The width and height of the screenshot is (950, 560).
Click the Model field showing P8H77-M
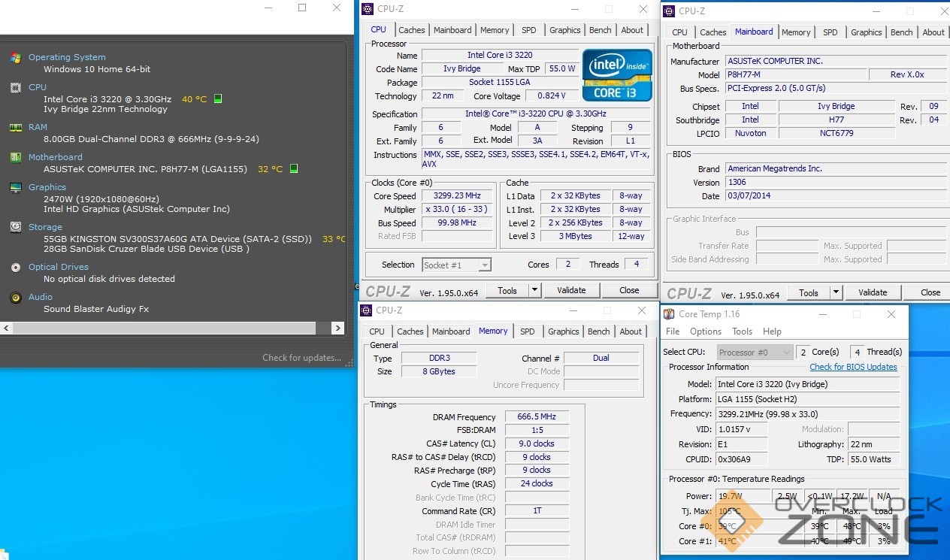pos(795,74)
